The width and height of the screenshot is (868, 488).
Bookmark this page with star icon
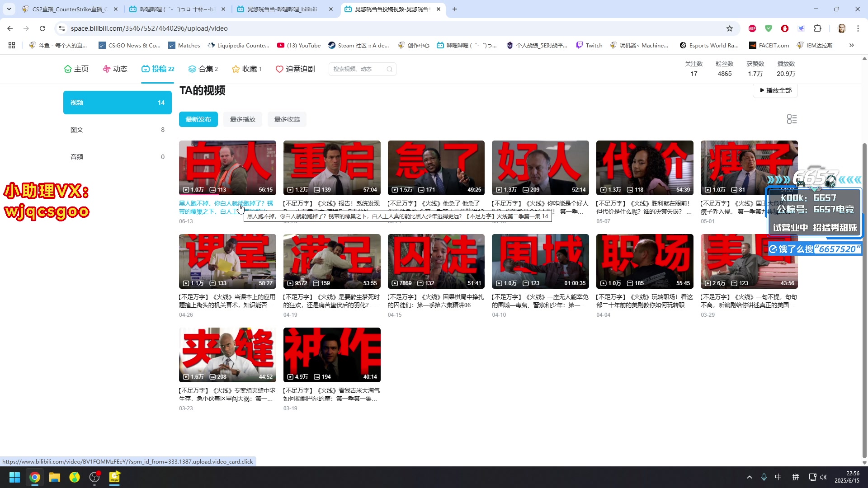729,28
